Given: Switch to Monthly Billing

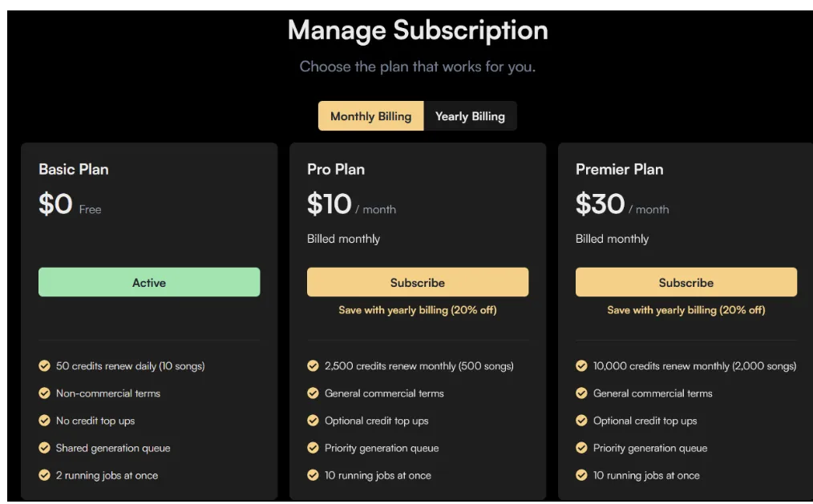Looking at the screenshot, I should 370,116.
